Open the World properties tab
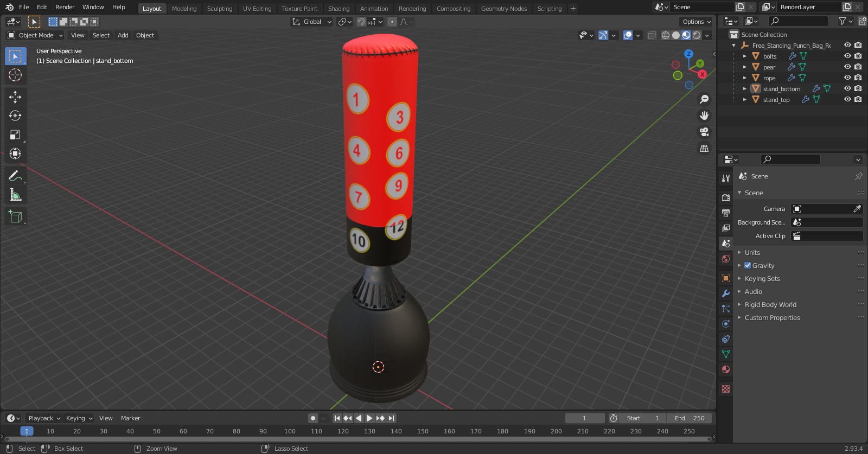This screenshot has height=454, width=868. pyautogui.click(x=726, y=259)
